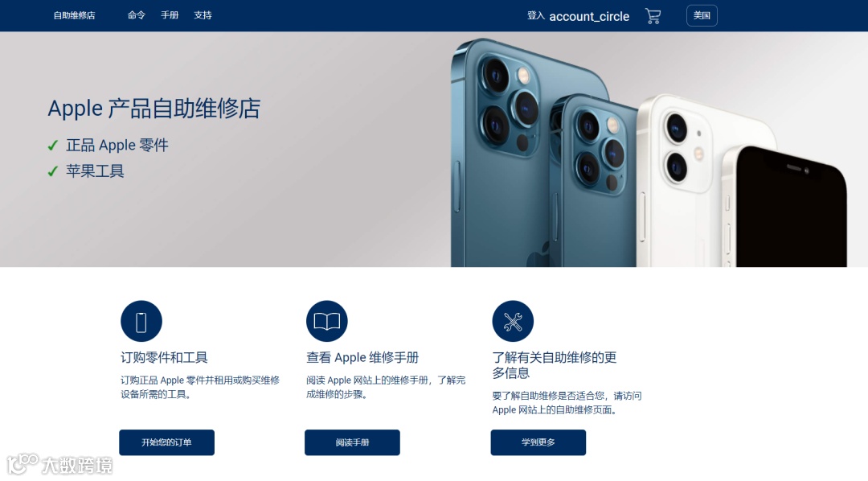Screen dimensions: 868x481
Task: Click the iPhone hero banner image
Action: [x=649, y=152]
